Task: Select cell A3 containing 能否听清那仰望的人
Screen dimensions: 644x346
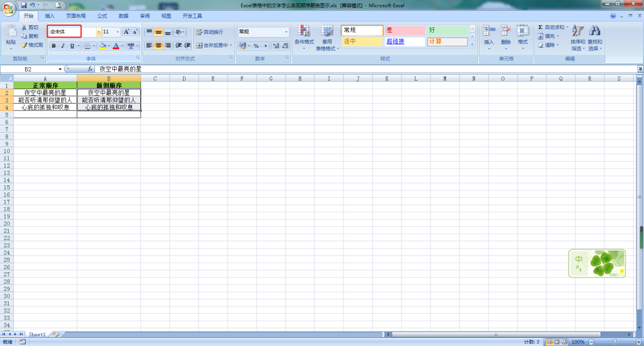Action: click(x=45, y=100)
